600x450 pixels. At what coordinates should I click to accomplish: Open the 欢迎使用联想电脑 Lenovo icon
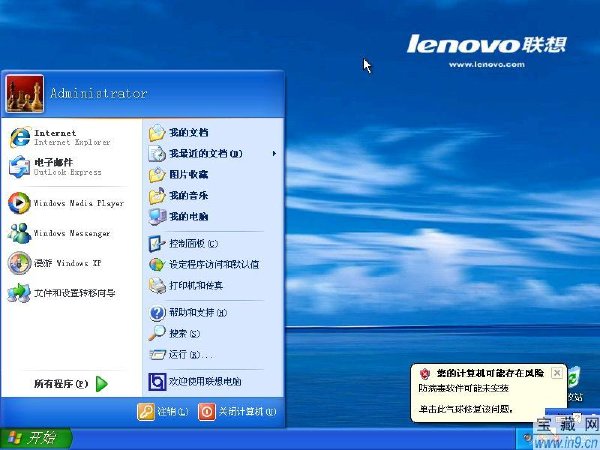point(157,382)
